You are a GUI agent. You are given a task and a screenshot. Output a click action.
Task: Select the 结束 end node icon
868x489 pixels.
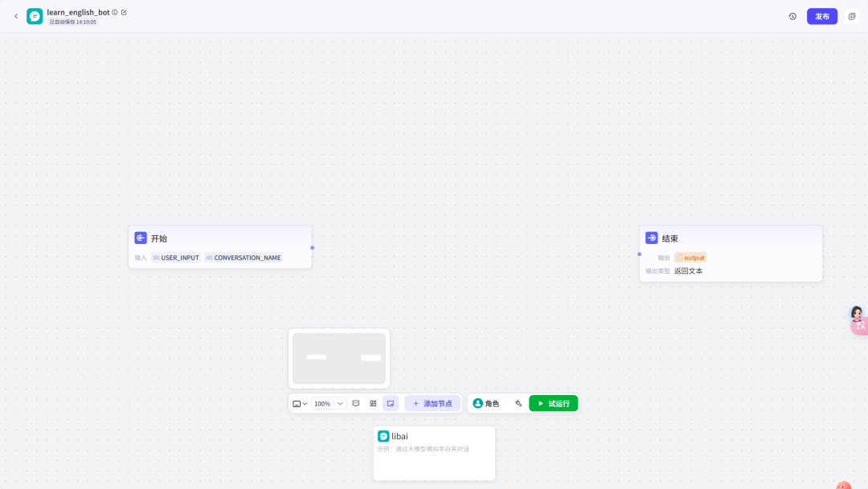point(652,238)
